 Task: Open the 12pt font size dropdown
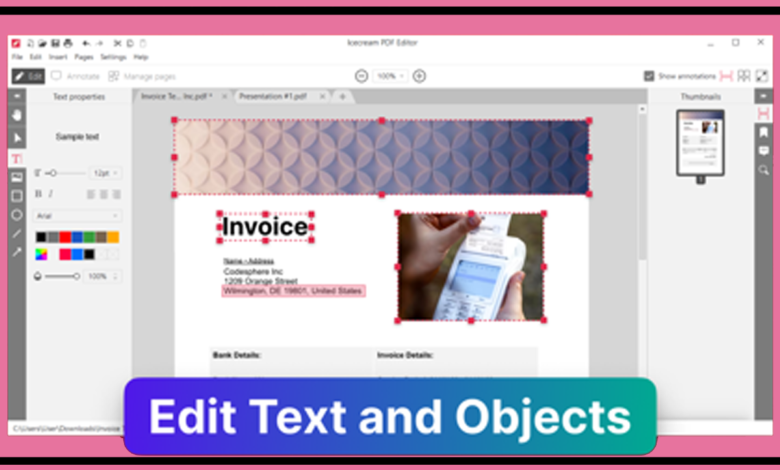[x=105, y=173]
